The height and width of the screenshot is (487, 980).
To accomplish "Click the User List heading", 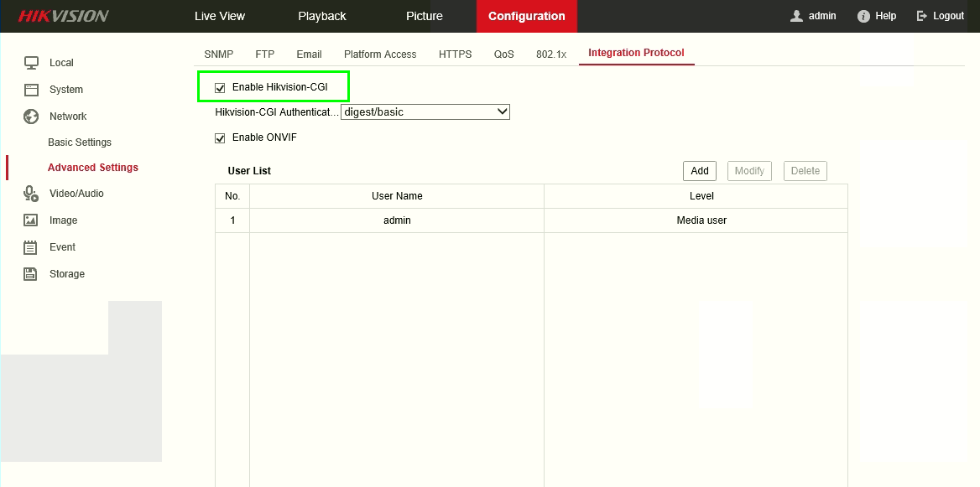I will (x=249, y=170).
